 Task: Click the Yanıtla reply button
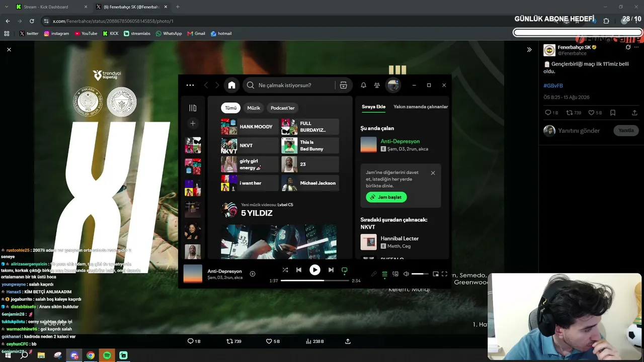coord(626,131)
